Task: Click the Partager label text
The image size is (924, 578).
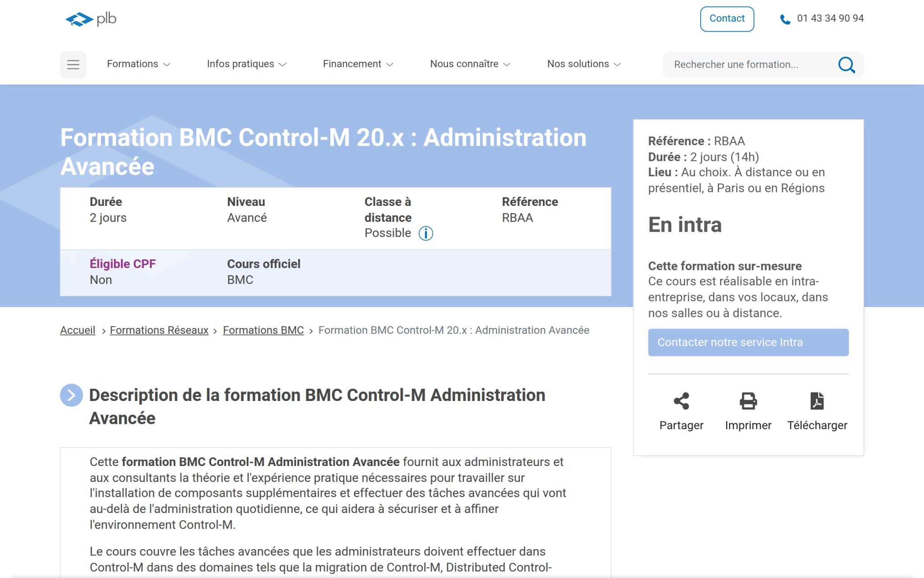Action: (681, 425)
